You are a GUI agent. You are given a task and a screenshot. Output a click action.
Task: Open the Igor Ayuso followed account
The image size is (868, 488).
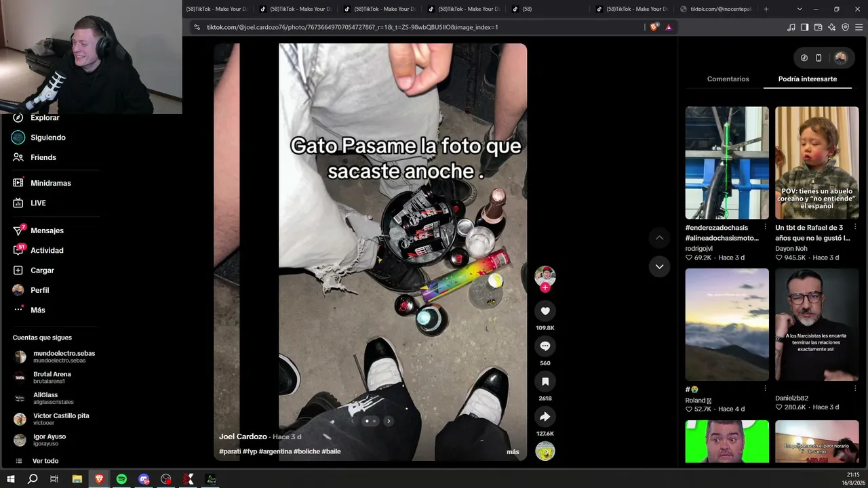click(56, 440)
